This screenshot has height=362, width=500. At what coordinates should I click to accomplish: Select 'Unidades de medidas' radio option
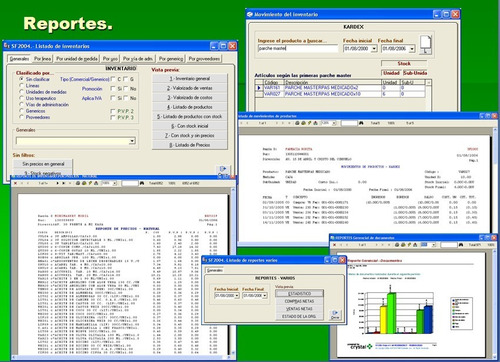pos(22,92)
